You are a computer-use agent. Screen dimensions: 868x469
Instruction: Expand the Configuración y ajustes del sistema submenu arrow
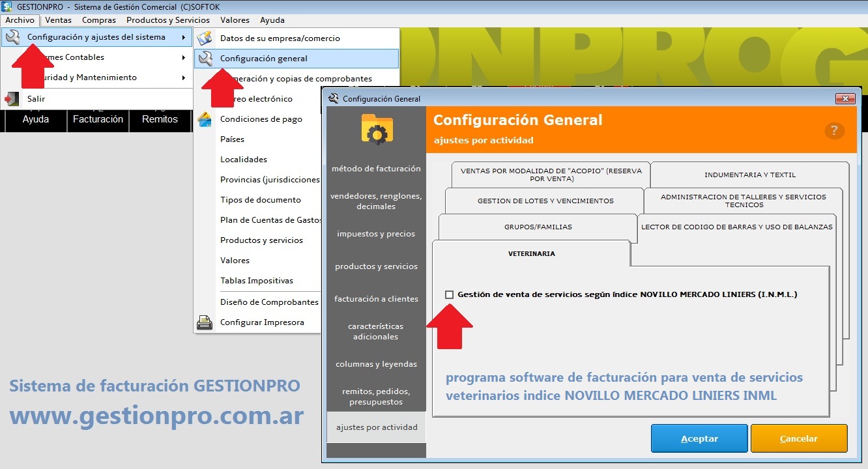click(184, 37)
